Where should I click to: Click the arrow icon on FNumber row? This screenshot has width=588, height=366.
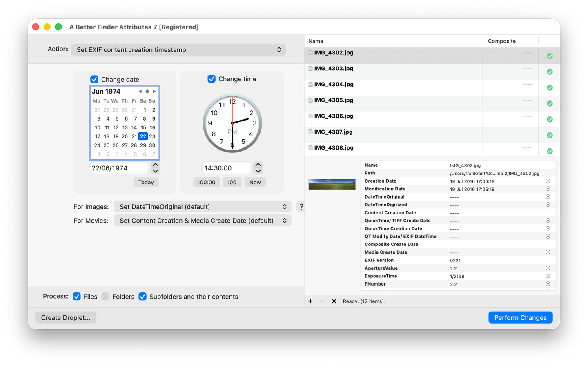pyautogui.click(x=548, y=284)
